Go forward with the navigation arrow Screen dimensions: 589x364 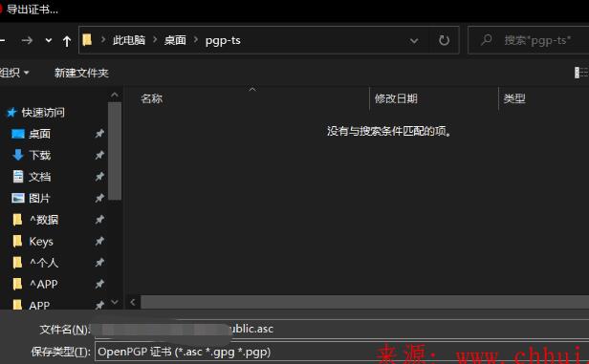tap(27, 40)
